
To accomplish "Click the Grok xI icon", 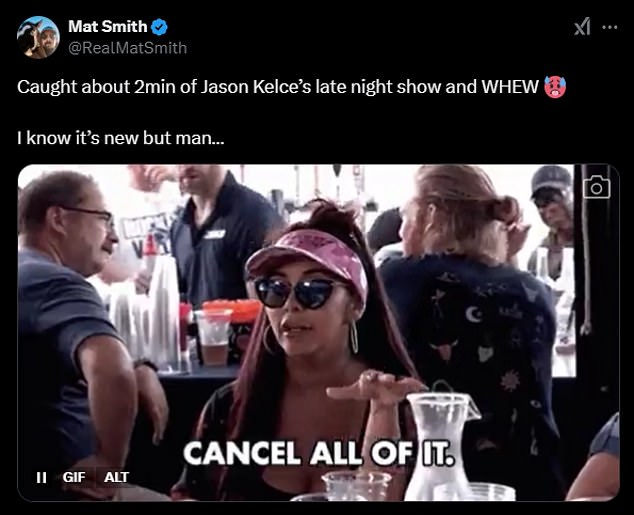I will pos(582,27).
